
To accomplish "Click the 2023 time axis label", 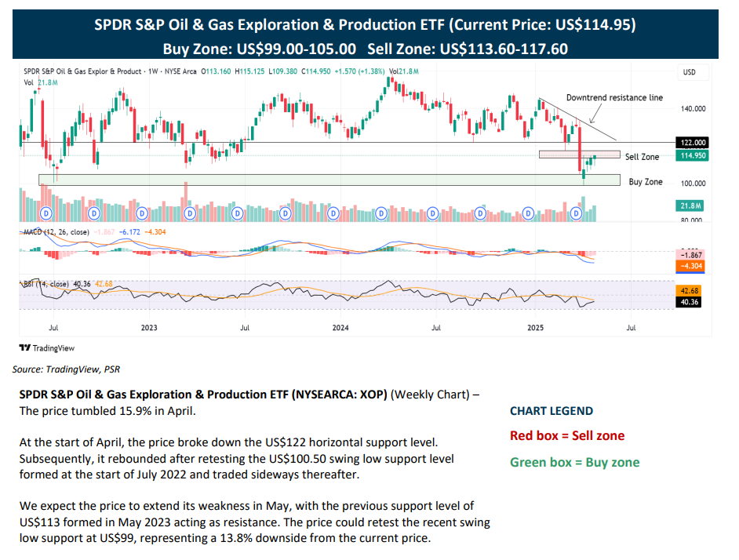I will pos(149,328).
